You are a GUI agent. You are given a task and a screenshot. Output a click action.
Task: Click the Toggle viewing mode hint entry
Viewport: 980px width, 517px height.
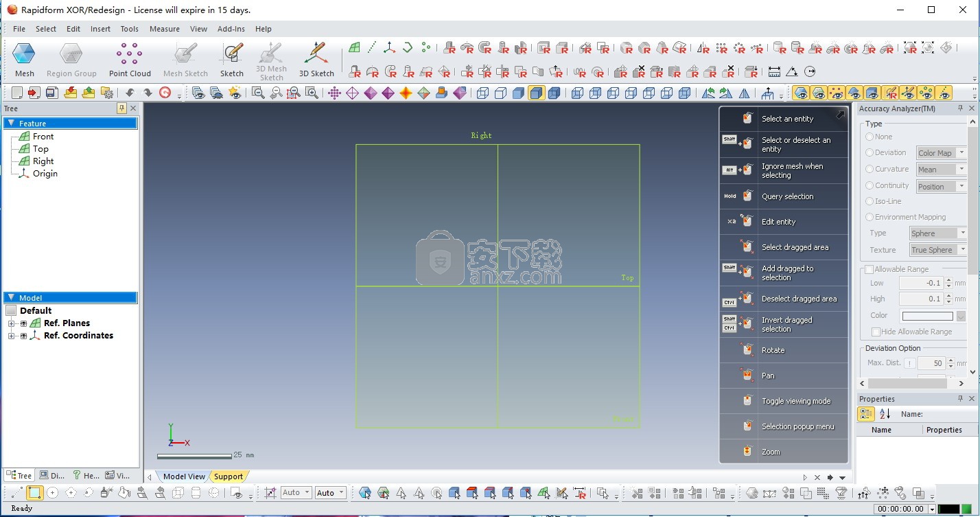click(x=784, y=401)
